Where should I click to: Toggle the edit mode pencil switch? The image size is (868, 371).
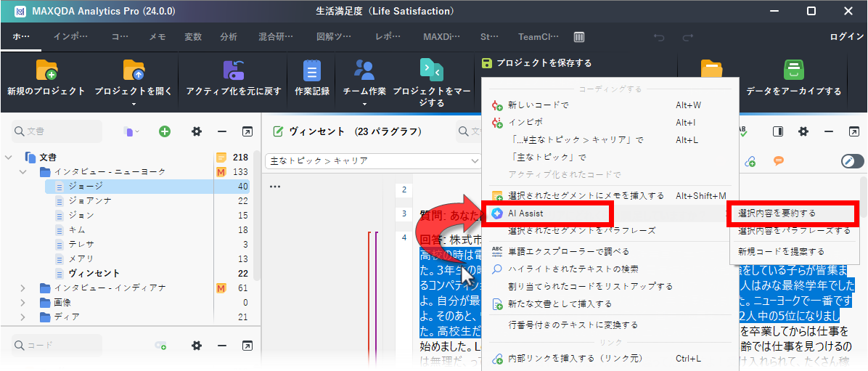click(x=852, y=161)
